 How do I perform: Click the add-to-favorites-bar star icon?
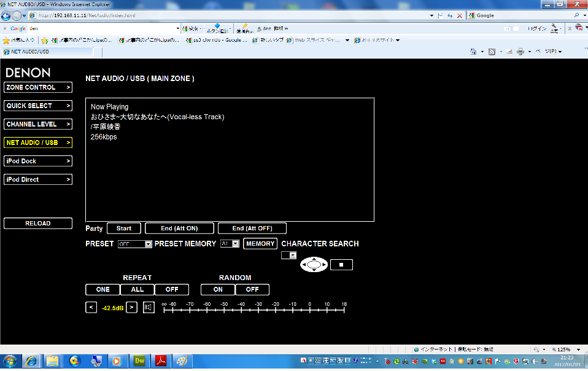(x=45, y=40)
